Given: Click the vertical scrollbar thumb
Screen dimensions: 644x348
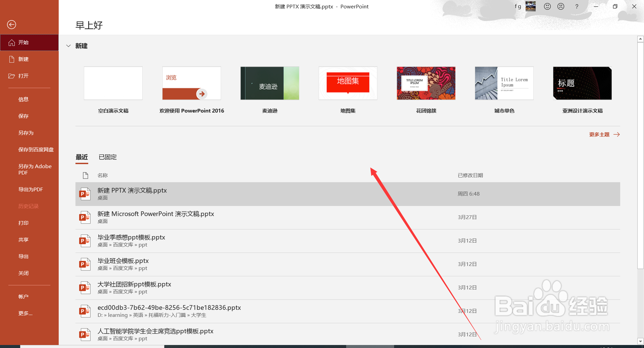Looking at the screenshot, I should click(x=640, y=155).
